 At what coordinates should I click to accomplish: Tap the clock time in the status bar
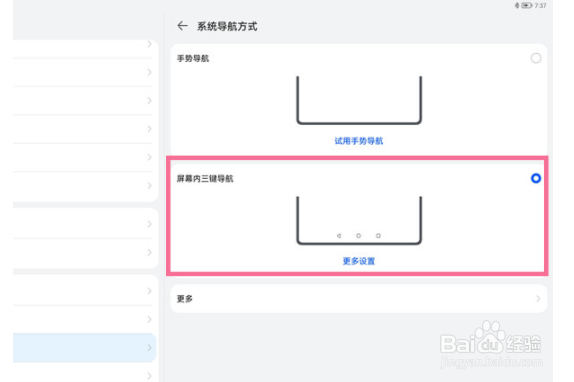tap(540, 5)
